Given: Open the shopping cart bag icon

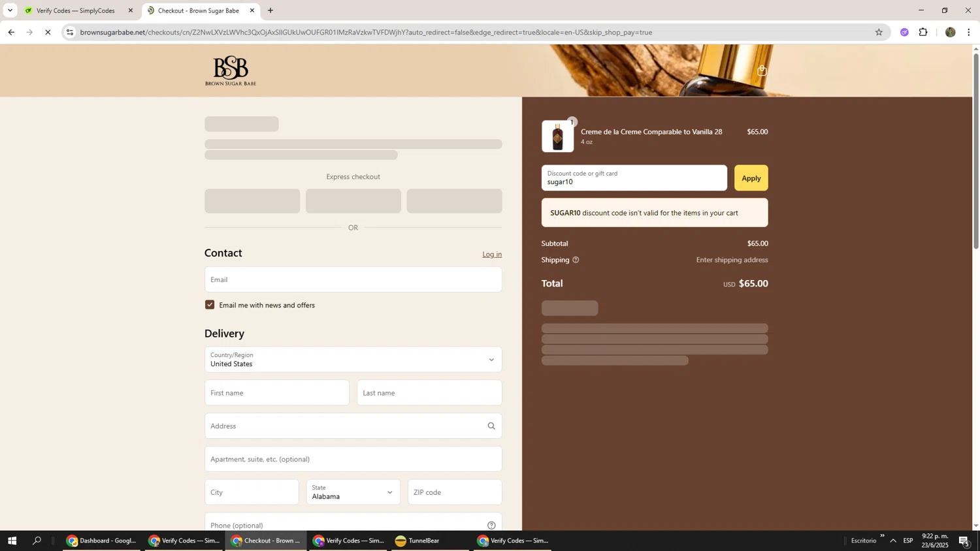Looking at the screenshot, I should [x=762, y=71].
